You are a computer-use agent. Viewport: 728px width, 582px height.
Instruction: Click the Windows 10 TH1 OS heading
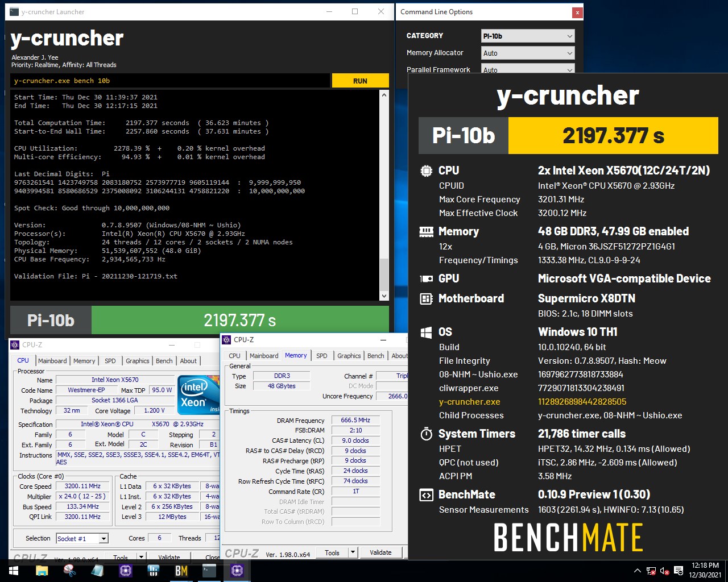(578, 332)
